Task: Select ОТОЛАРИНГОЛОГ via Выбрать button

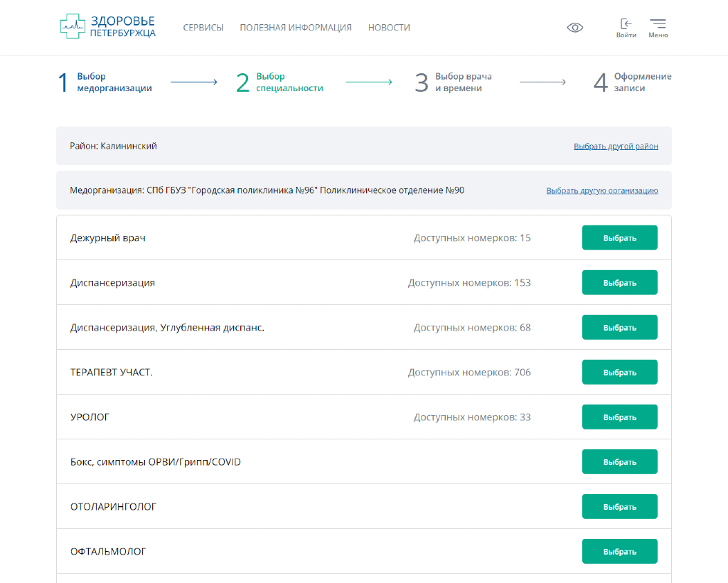Action: pos(620,506)
